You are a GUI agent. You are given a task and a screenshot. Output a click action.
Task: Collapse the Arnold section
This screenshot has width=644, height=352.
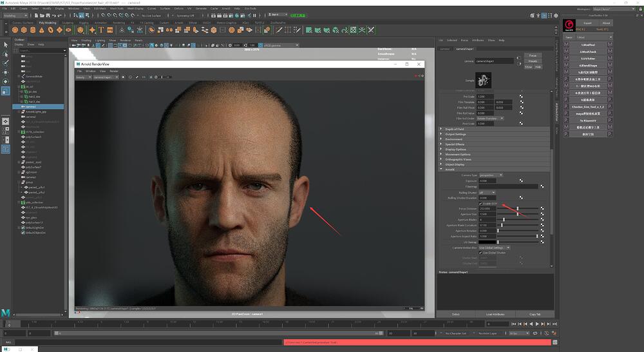pyautogui.click(x=442, y=170)
